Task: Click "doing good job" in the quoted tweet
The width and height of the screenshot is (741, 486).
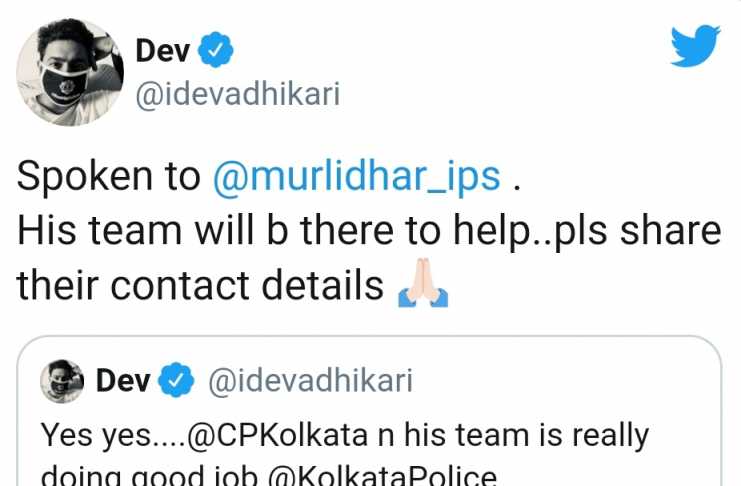Action: point(149,476)
